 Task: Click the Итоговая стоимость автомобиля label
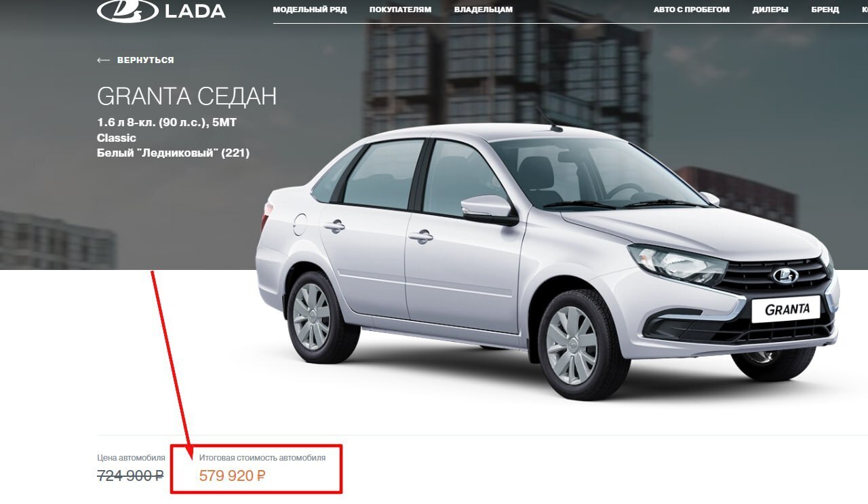coord(262,458)
